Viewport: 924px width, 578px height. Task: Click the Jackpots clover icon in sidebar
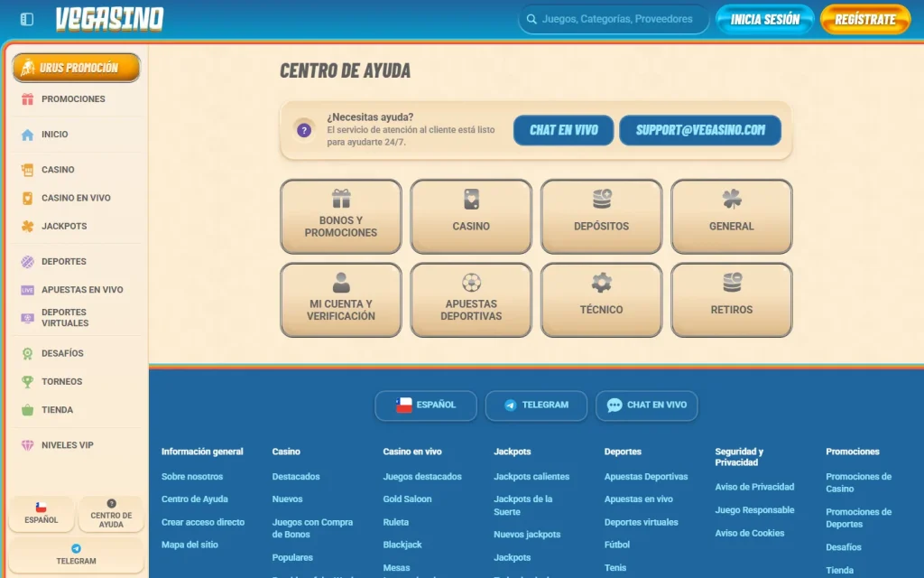pyautogui.click(x=27, y=226)
